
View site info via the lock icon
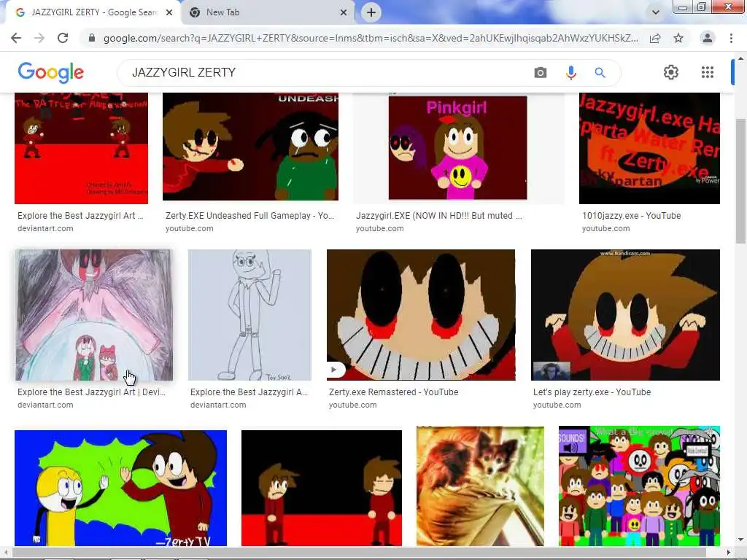tap(92, 38)
